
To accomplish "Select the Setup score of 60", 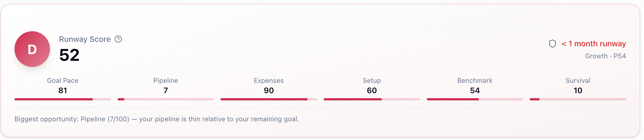I will 372,91.
